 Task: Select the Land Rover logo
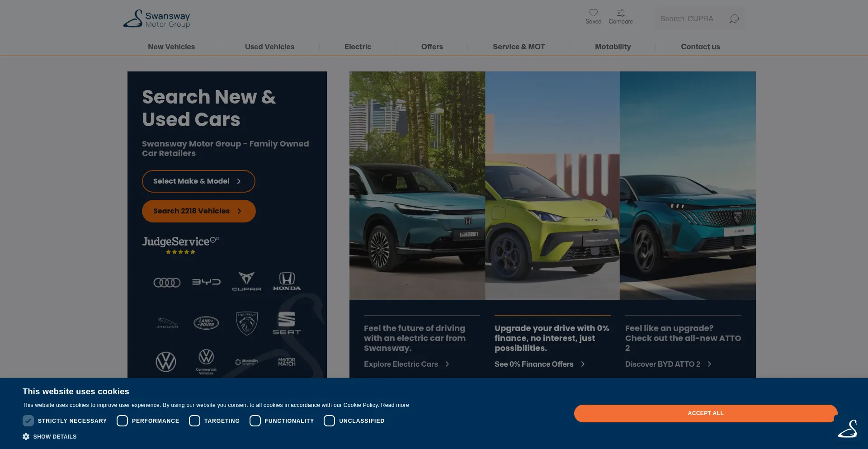point(206,323)
